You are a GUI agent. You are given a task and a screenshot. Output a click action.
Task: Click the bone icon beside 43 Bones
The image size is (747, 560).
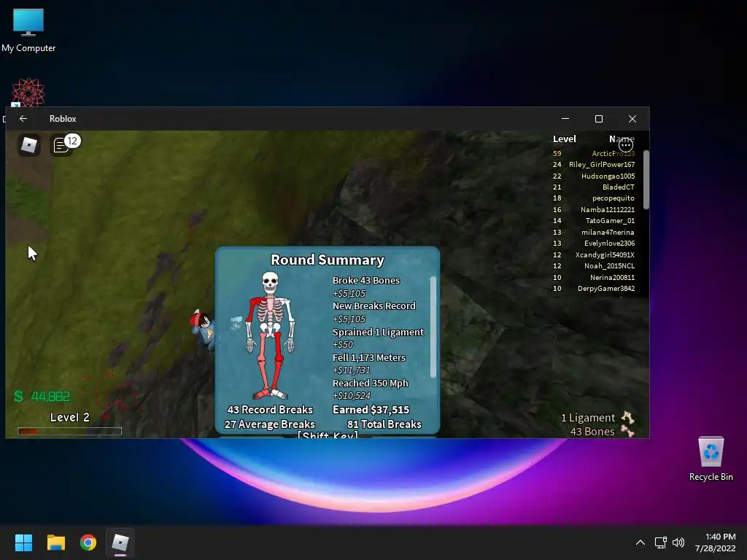pyautogui.click(x=627, y=432)
